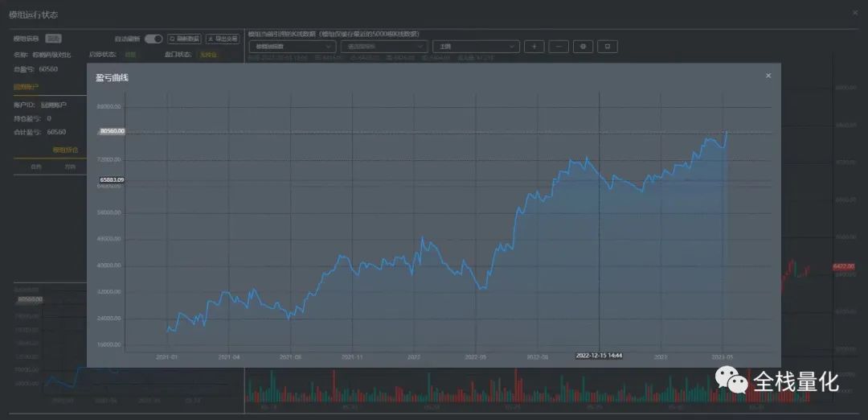Open the first K-line data dropdown
The width and height of the screenshot is (868, 420).
pyautogui.click(x=293, y=47)
